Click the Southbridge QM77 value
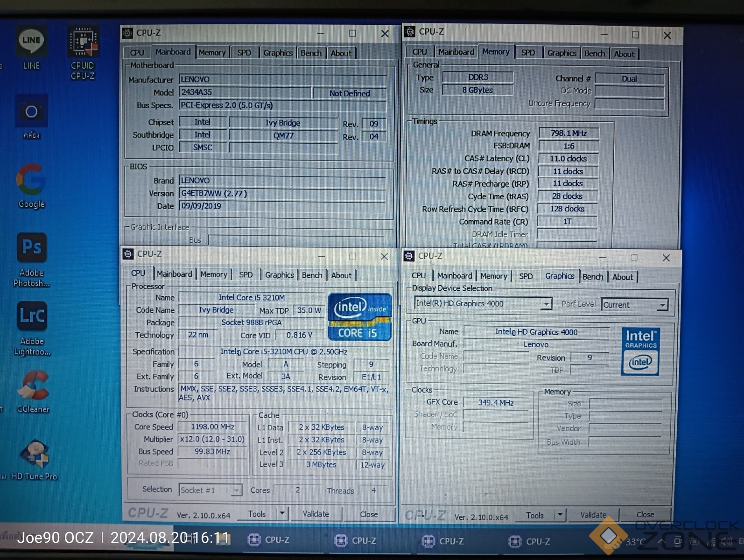The image size is (744, 560). (x=283, y=135)
